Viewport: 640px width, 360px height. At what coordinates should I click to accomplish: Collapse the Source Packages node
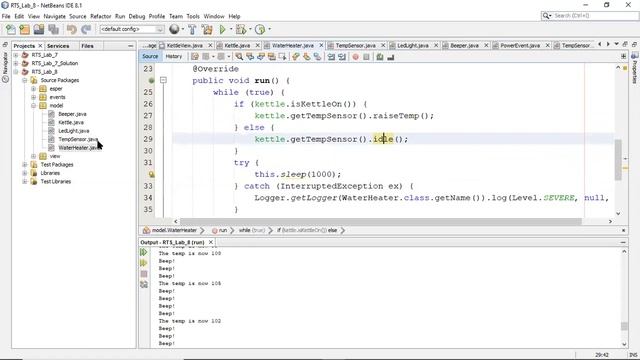(x=24, y=80)
